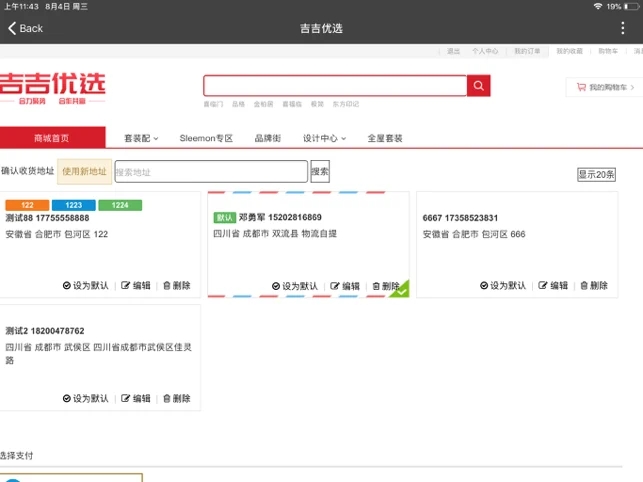Set 测试88 address as default
Screen dimensions: 643x482
tap(86, 286)
